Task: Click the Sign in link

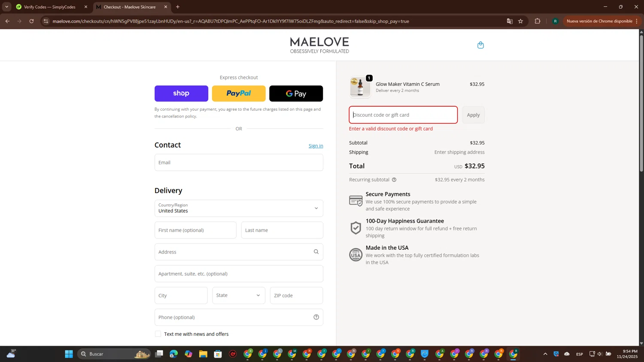Action: click(316, 146)
